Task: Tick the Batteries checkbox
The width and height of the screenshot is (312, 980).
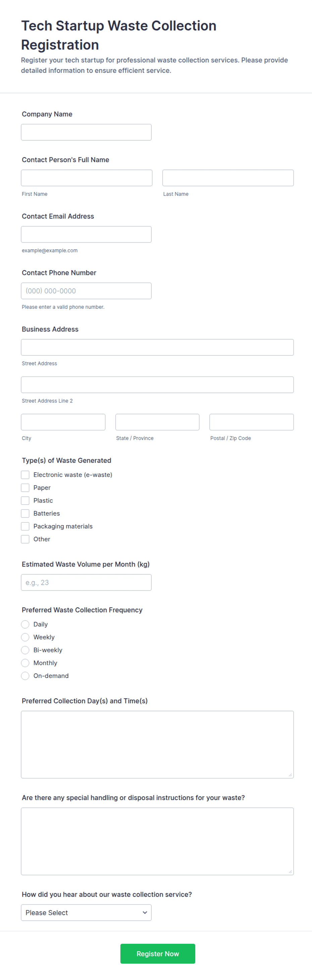Action: (x=25, y=513)
